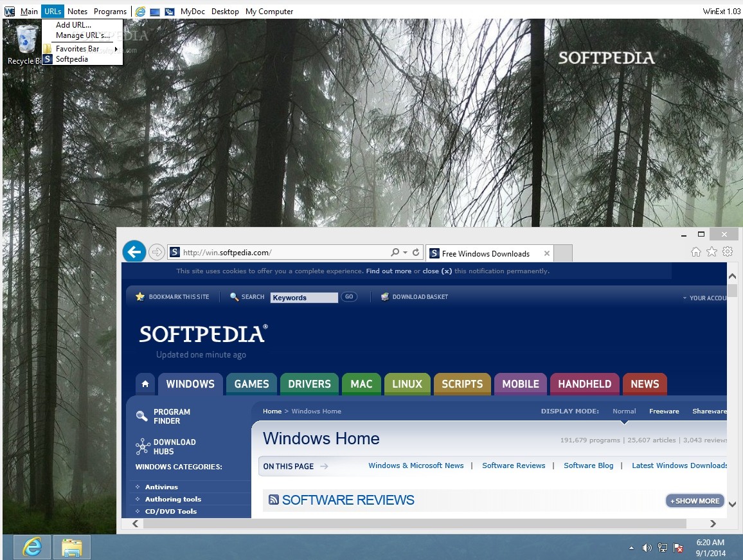Select the HANDHELD category tab
743x560 pixels.
pos(584,384)
